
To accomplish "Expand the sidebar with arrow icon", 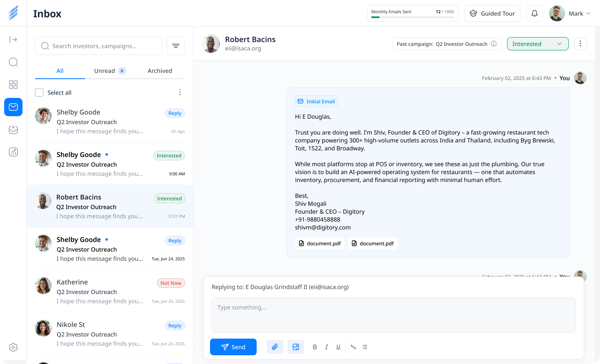I will (x=13, y=40).
